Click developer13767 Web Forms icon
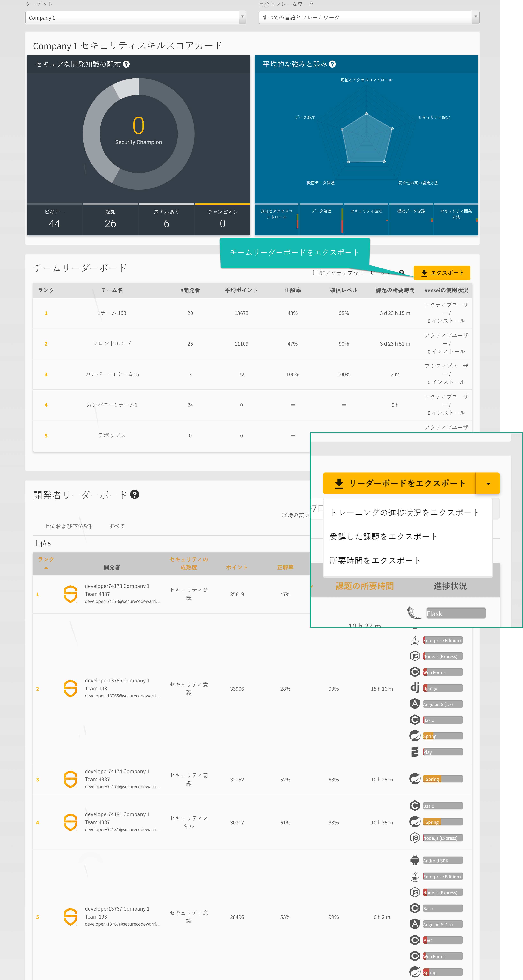This screenshot has width=523, height=980. [415, 956]
